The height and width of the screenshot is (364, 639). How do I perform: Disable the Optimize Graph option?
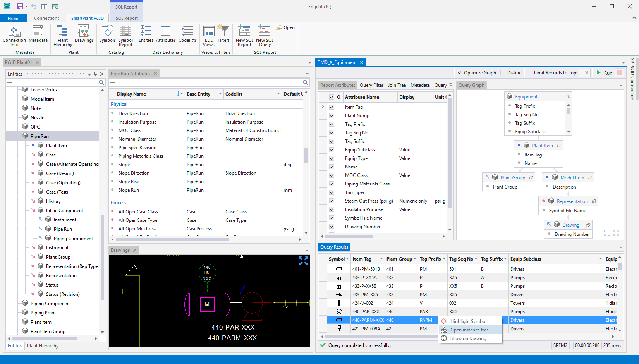[x=459, y=72]
